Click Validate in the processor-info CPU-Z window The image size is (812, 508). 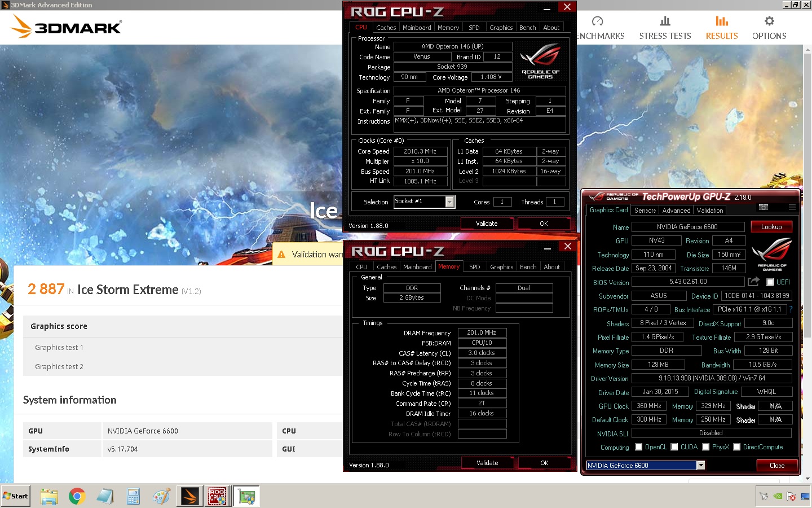487,224
